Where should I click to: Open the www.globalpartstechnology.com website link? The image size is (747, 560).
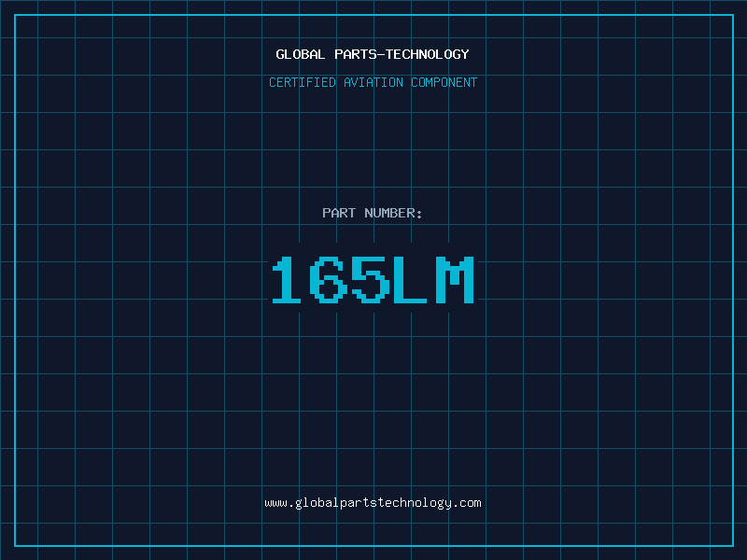pyautogui.click(x=373, y=503)
